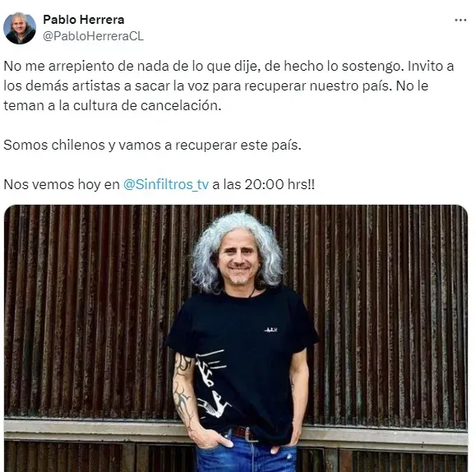Open Pablo Herrera's round profile avatar

pyautogui.click(x=20, y=28)
